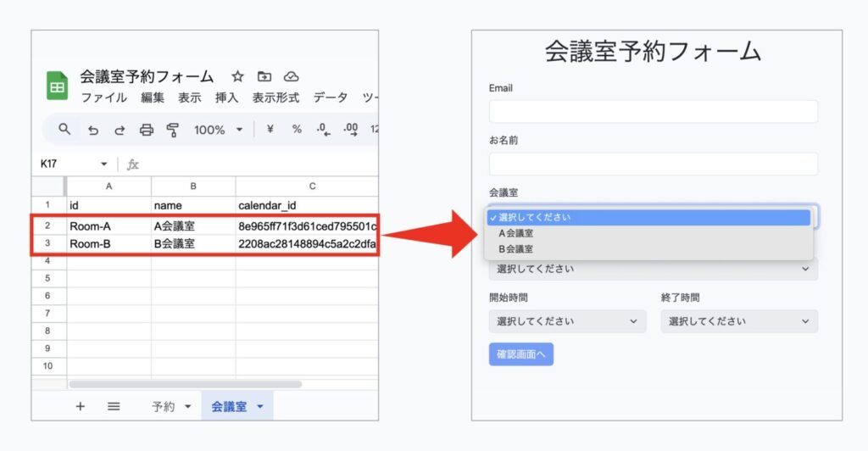
Task: Choose A会議室 from the room list
Action: tap(648, 233)
